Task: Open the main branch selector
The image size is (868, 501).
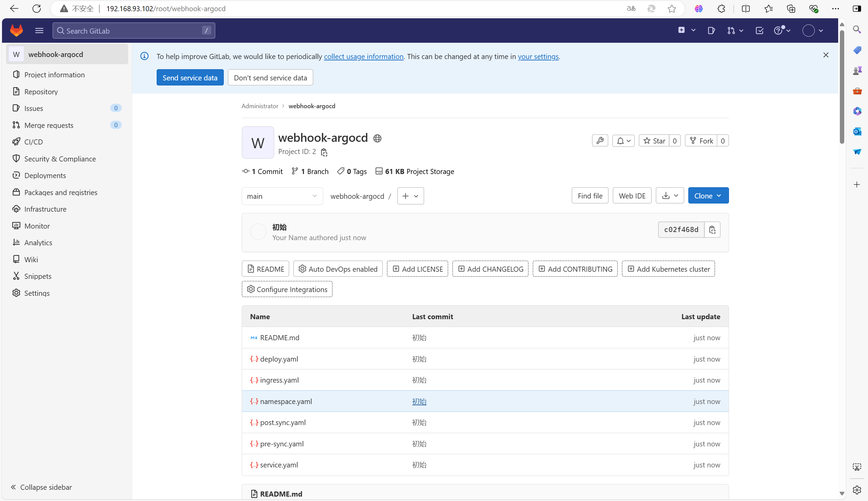Action: (x=282, y=196)
